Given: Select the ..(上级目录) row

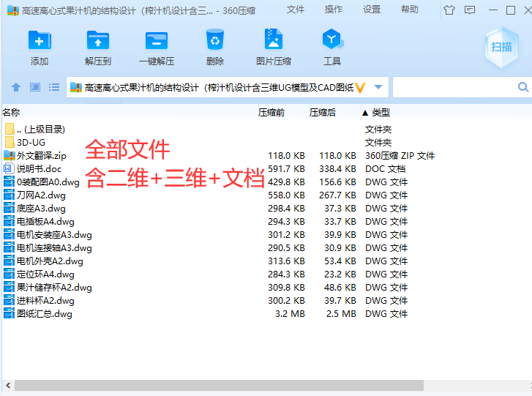Looking at the screenshot, I should 41,130.
